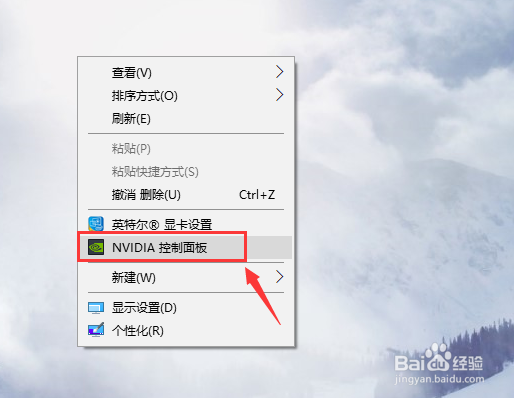Viewport: 514px width, 398px height.
Task: Click the Intel graphics settings icon
Action: click(x=96, y=224)
